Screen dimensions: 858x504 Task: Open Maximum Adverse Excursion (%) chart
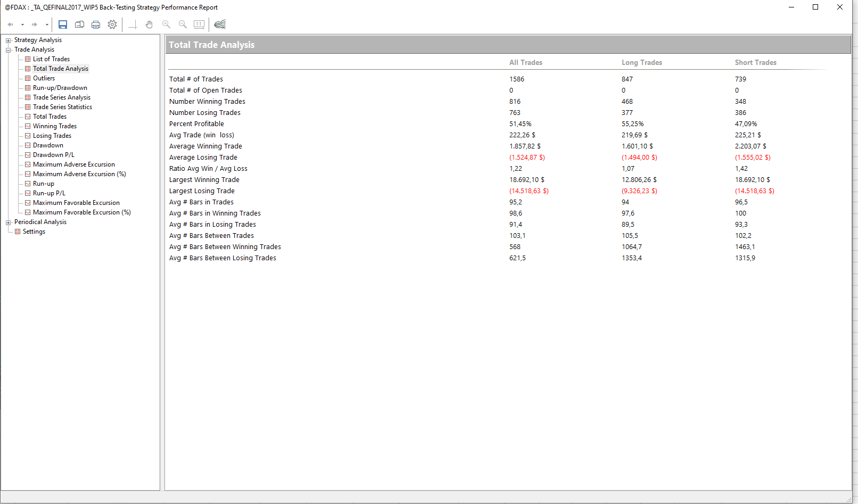tap(79, 174)
